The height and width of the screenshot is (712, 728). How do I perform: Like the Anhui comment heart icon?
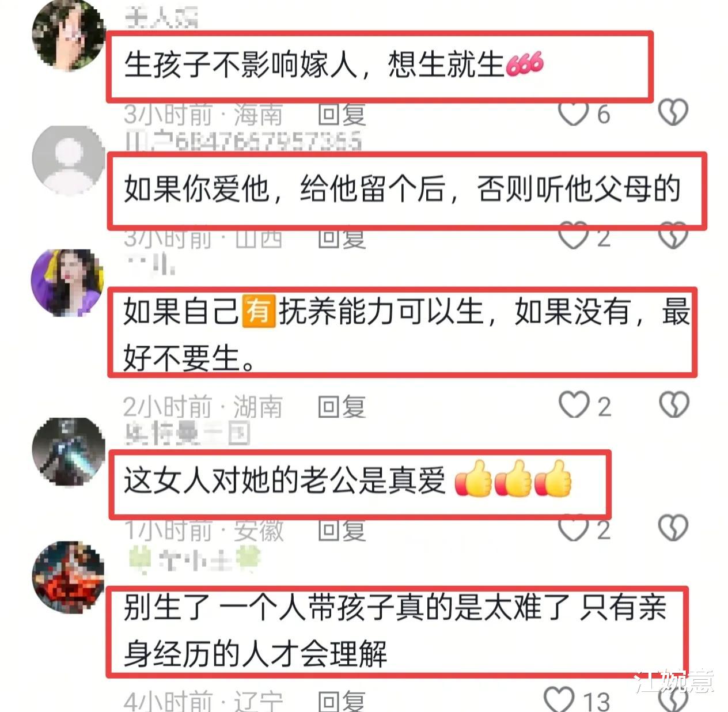574,528
